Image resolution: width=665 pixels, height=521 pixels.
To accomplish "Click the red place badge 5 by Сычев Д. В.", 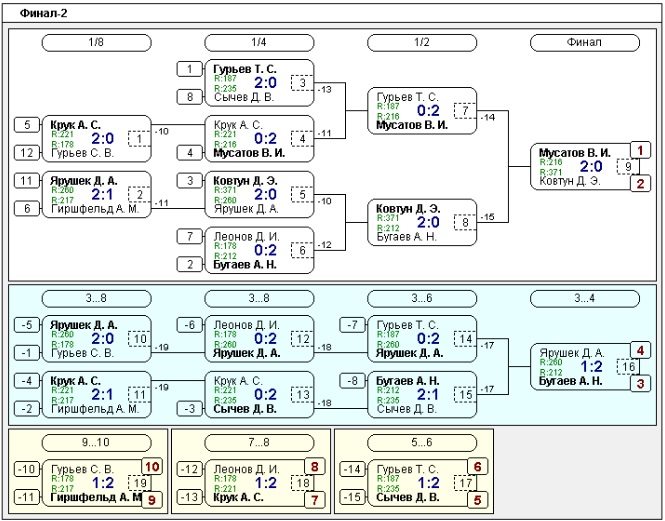I will click(x=478, y=500).
